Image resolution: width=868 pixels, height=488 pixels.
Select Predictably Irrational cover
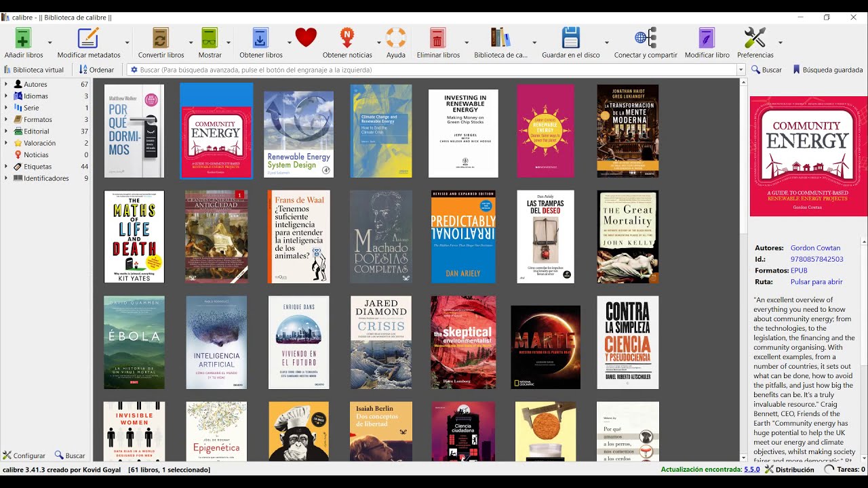click(463, 237)
